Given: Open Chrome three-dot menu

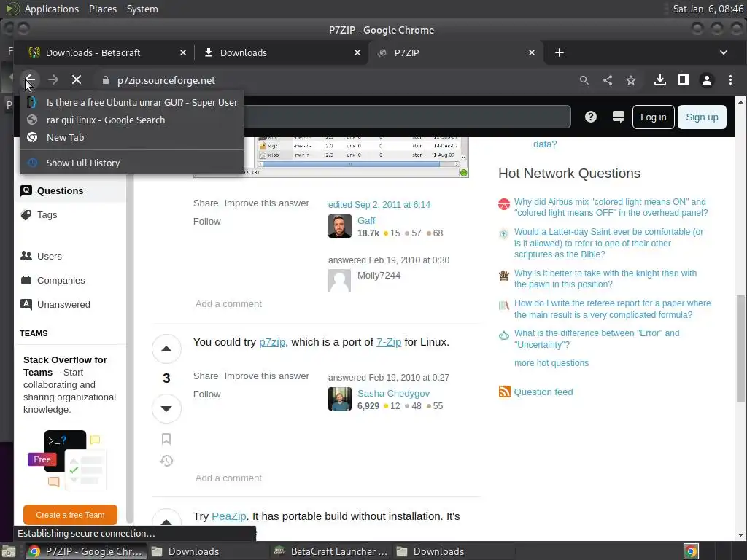Looking at the screenshot, I should (x=730, y=80).
